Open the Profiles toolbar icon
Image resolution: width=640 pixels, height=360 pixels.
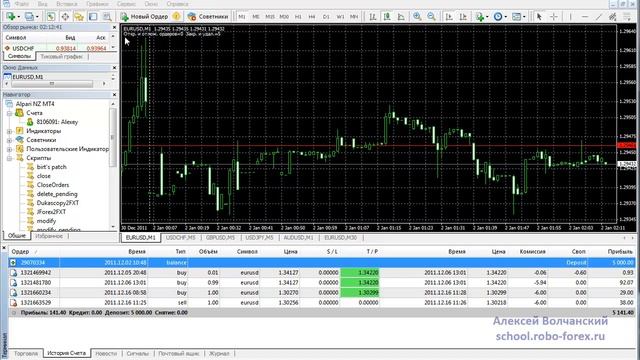[x=29, y=17]
